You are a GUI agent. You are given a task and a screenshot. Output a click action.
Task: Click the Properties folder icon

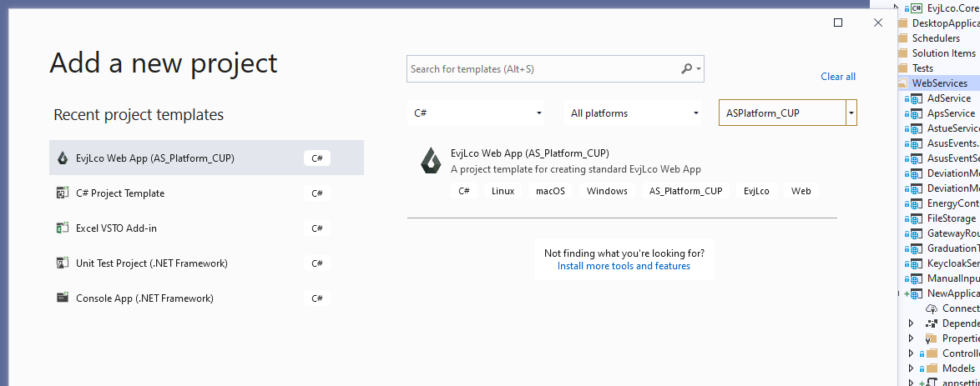point(932,338)
